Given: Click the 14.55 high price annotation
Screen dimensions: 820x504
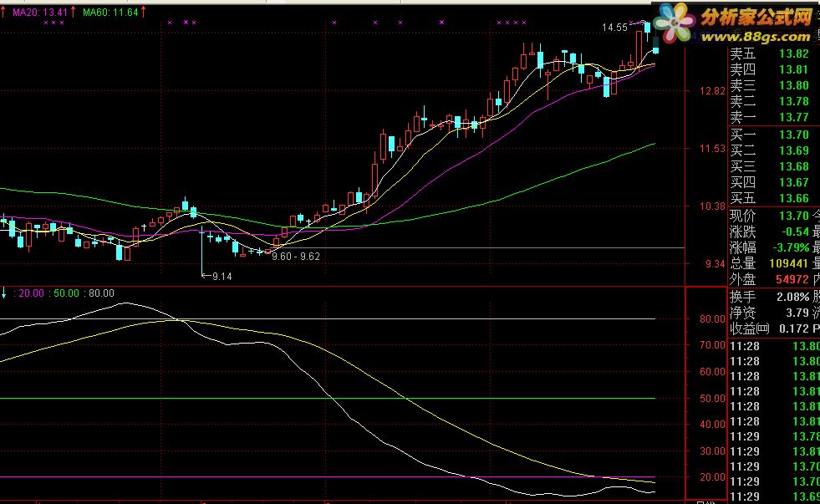Looking at the screenshot, I should click(x=614, y=28).
